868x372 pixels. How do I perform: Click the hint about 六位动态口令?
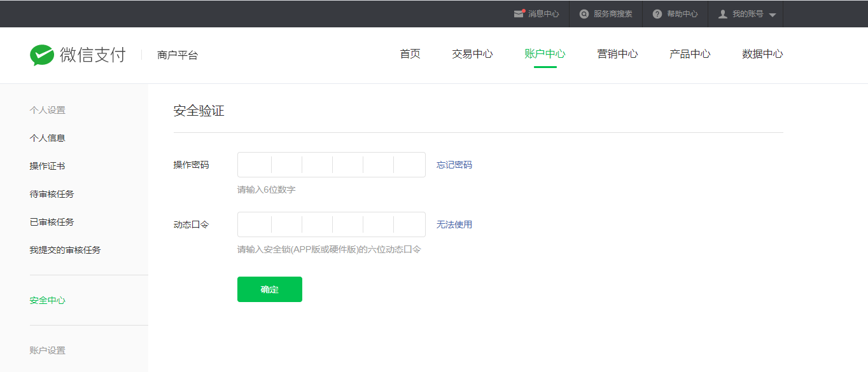[329, 249]
